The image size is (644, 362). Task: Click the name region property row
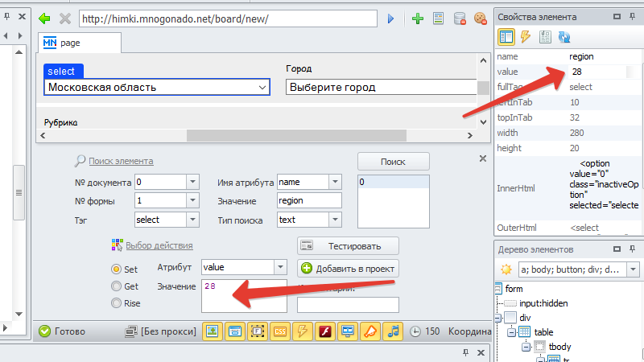tap(568, 56)
